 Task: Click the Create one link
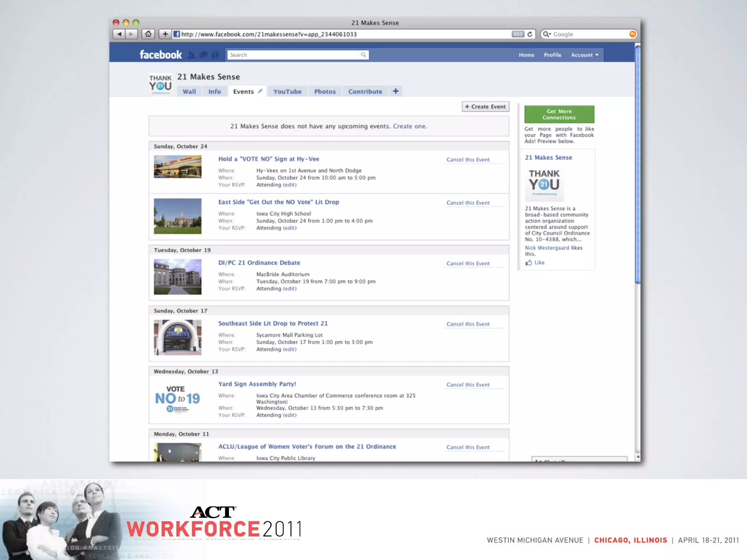[x=409, y=126]
